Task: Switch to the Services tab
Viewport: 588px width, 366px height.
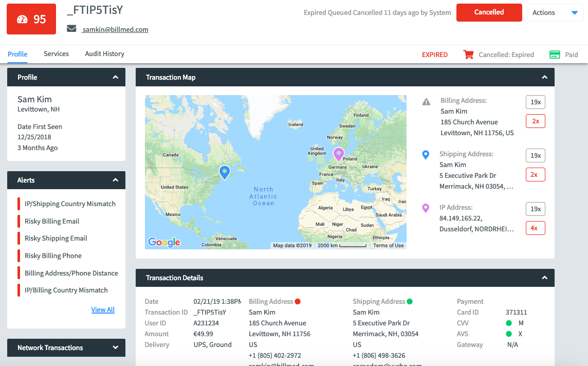Action: [56, 53]
